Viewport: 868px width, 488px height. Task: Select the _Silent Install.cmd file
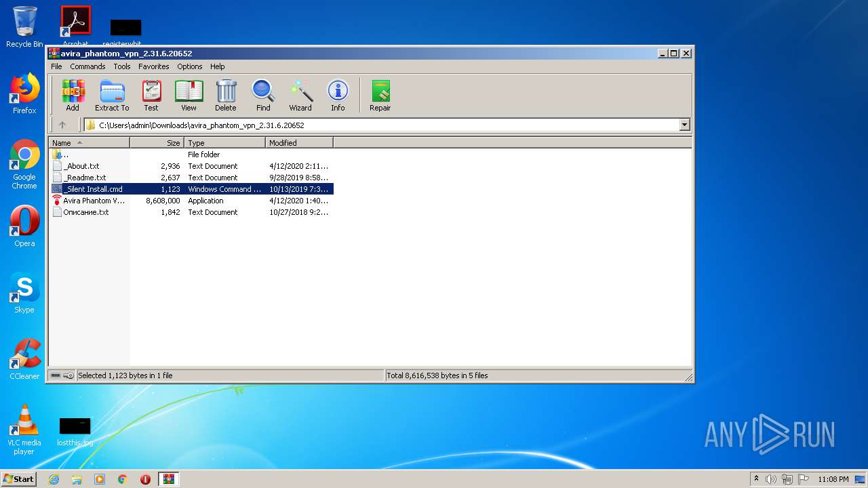(x=191, y=189)
